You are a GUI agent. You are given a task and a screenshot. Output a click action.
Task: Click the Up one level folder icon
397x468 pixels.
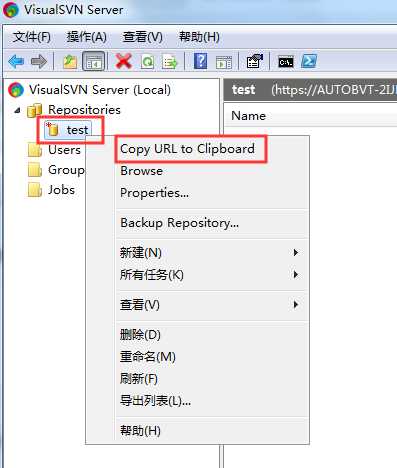pyautogui.click(x=70, y=62)
